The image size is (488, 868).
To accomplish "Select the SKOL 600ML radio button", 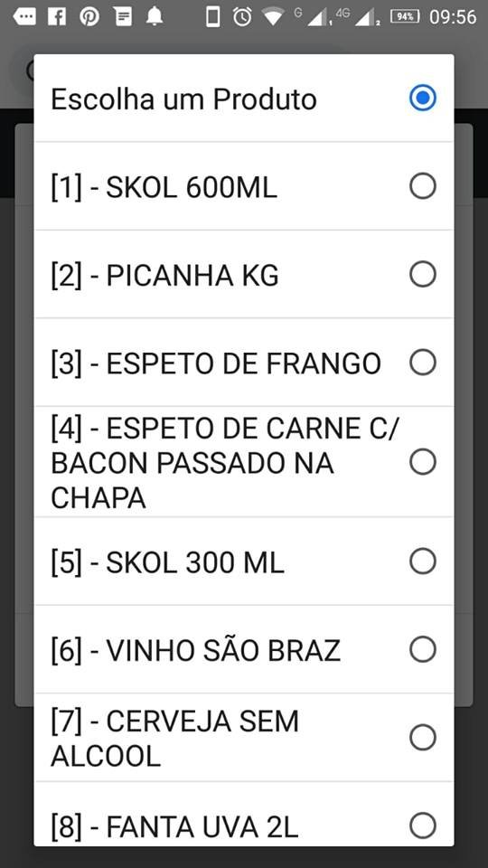I will pos(423,186).
